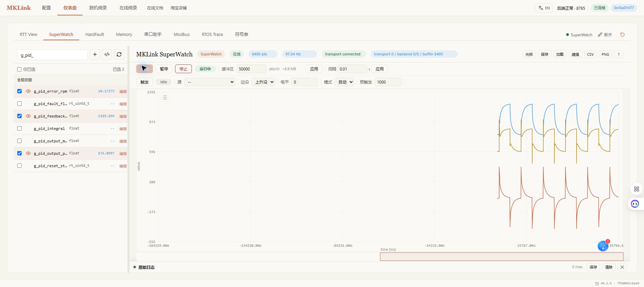The height and width of the screenshot is (287, 644).
Task: Click the version history icon v0.1.6
Action: pyautogui.click(x=597, y=283)
